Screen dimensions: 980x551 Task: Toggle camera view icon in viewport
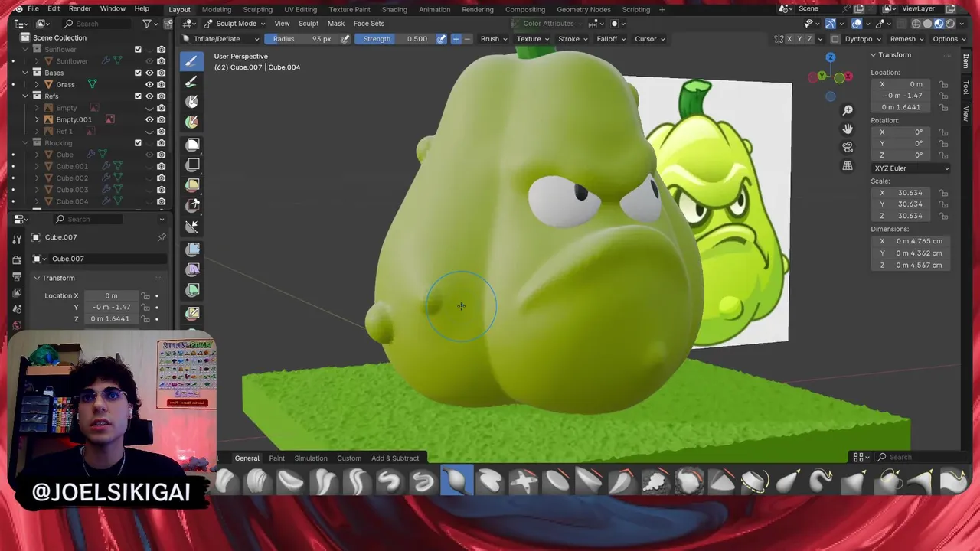pyautogui.click(x=848, y=147)
